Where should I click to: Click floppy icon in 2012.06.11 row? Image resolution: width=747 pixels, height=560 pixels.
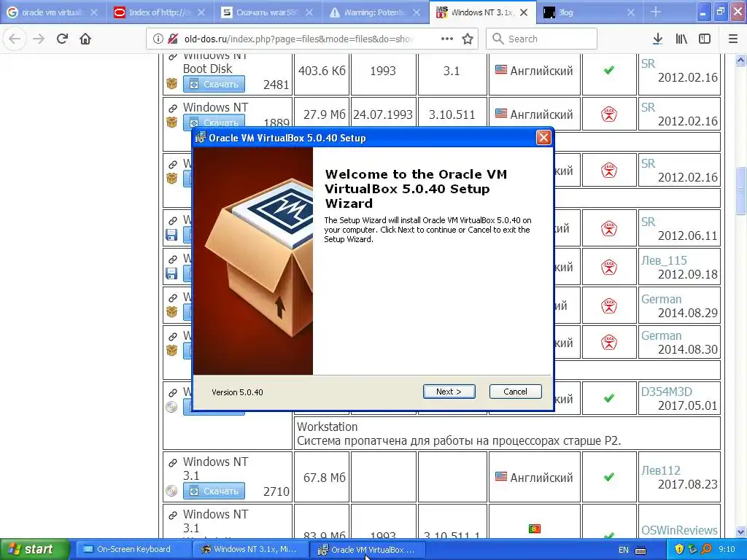click(x=171, y=235)
